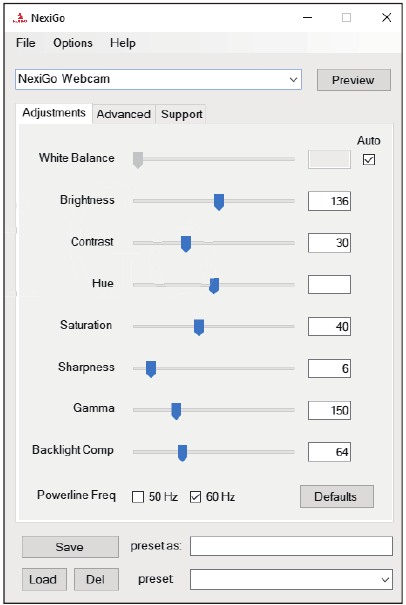Click the Save preset button
The width and height of the screenshot is (406, 605).
click(x=70, y=547)
